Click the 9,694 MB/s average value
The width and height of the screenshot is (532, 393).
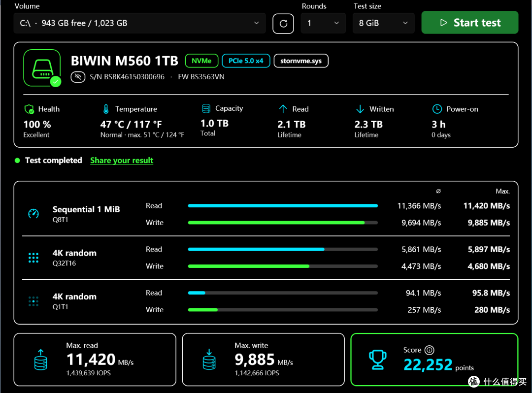421,223
